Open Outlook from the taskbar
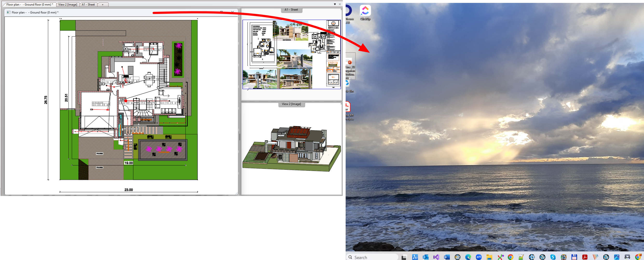Viewport: 644px width, 260px height. (425, 257)
